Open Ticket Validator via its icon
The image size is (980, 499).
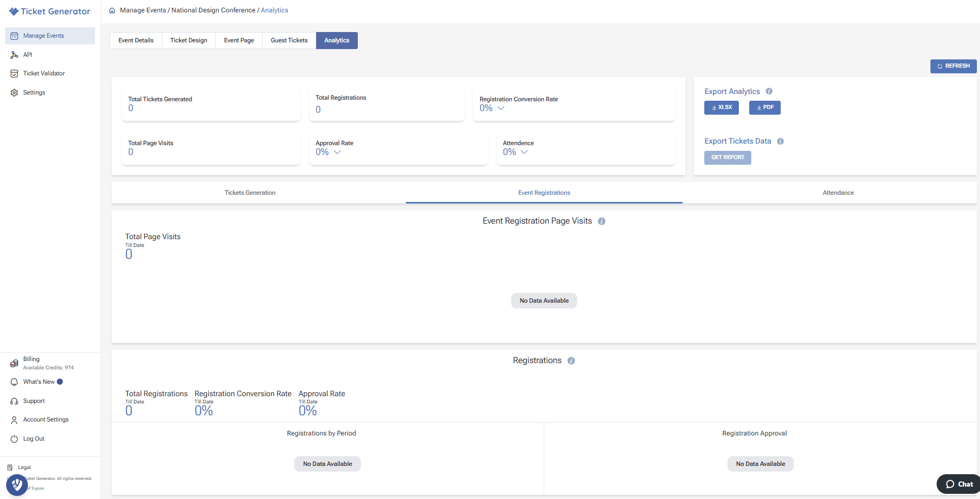tap(14, 74)
